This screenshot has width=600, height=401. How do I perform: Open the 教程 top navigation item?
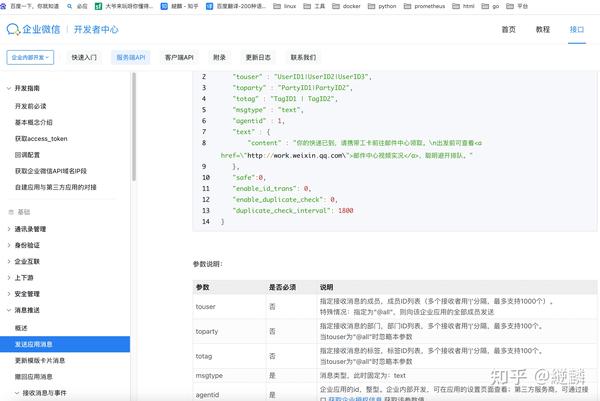click(x=543, y=29)
